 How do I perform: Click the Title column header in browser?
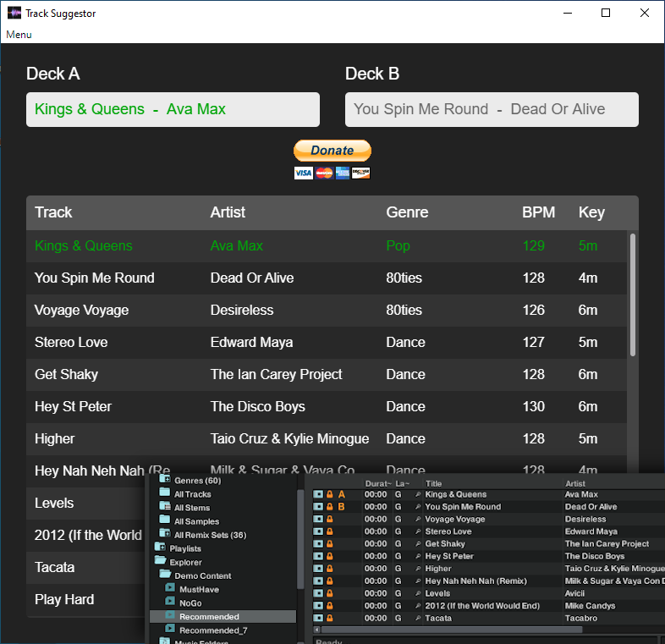(433, 484)
